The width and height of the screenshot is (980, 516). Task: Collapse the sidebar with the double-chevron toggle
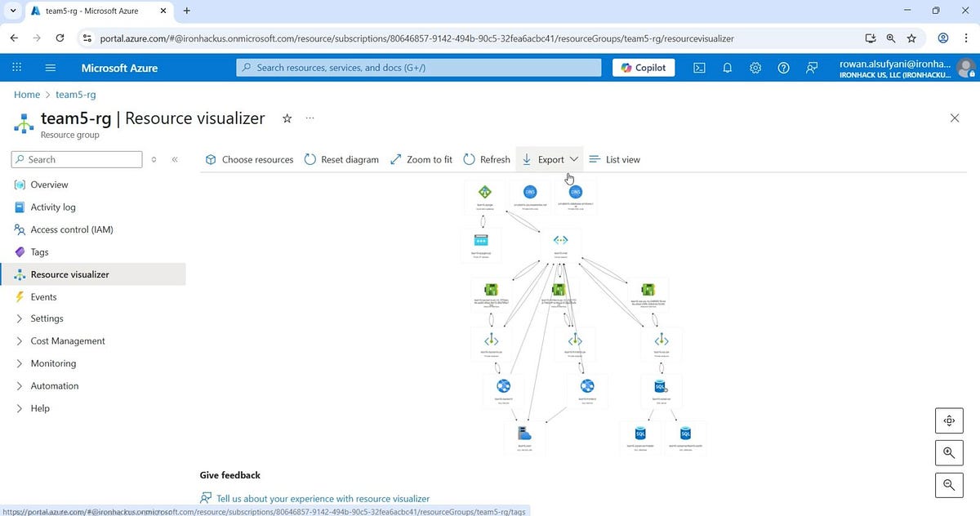coord(174,159)
